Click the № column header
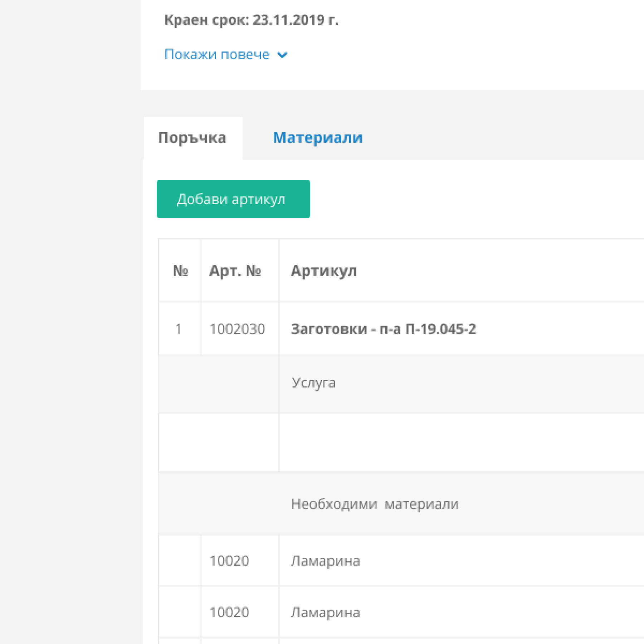This screenshot has width=644, height=644. point(180,271)
